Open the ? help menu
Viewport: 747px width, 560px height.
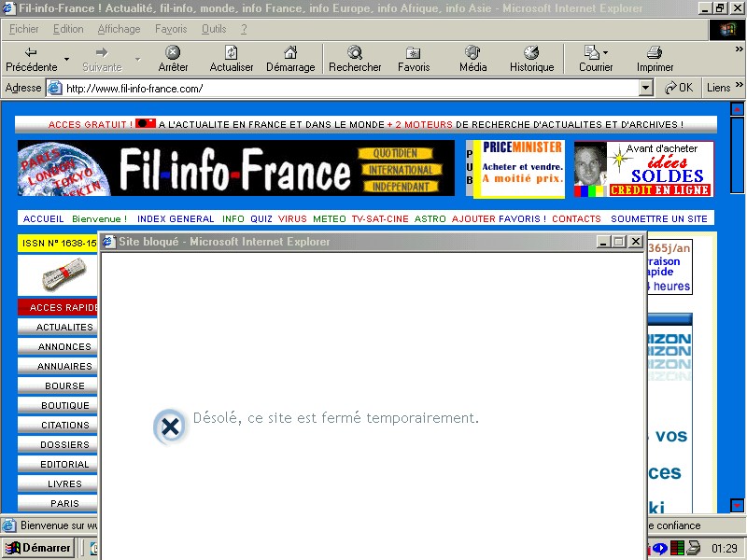[x=244, y=29]
